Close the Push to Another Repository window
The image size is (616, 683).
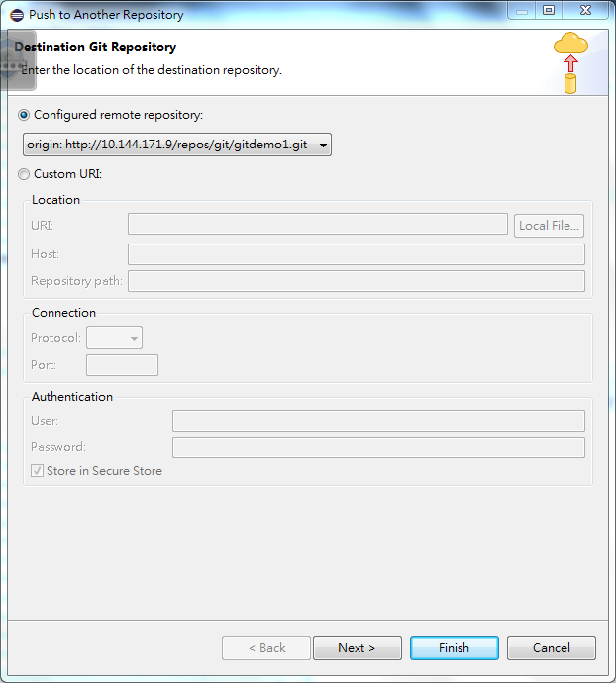[x=585, y=11]
